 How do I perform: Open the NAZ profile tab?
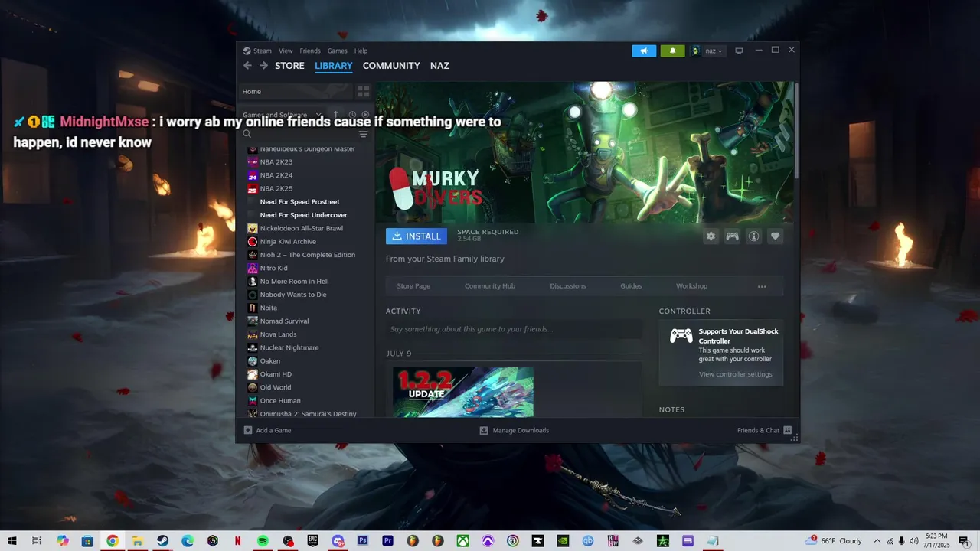[439, 66]
